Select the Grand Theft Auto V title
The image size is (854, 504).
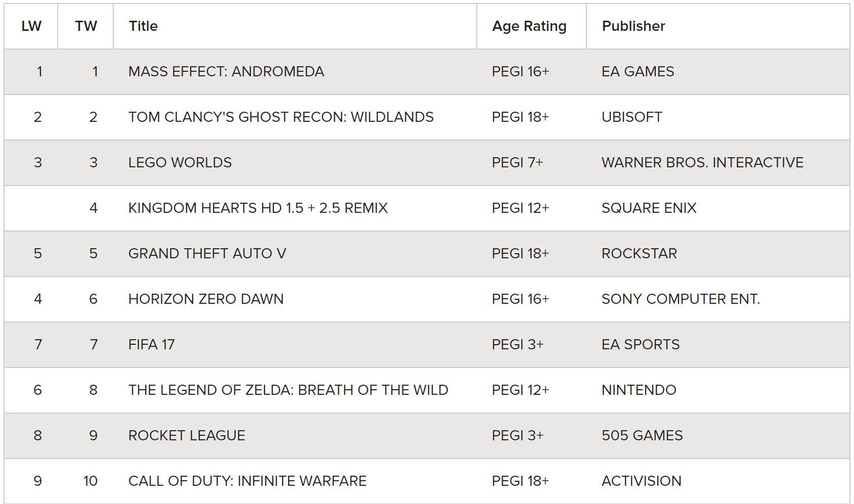(x=207, y=254)
